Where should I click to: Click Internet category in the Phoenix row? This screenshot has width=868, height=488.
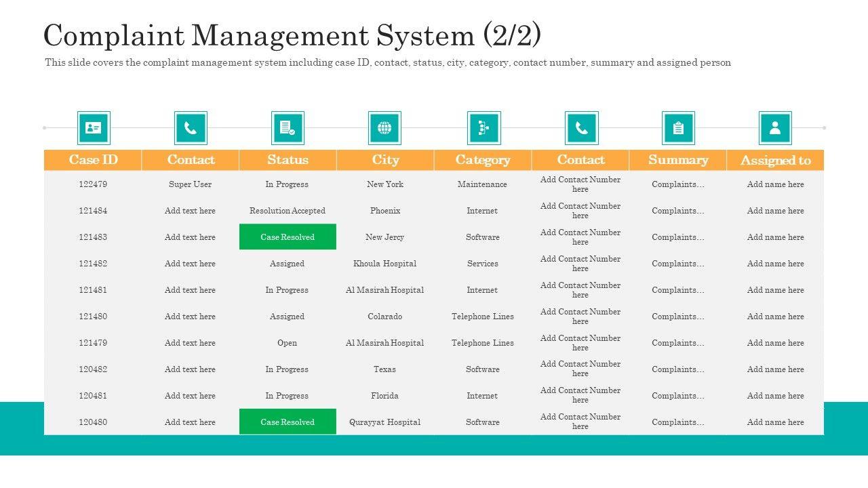coord(483,211)
